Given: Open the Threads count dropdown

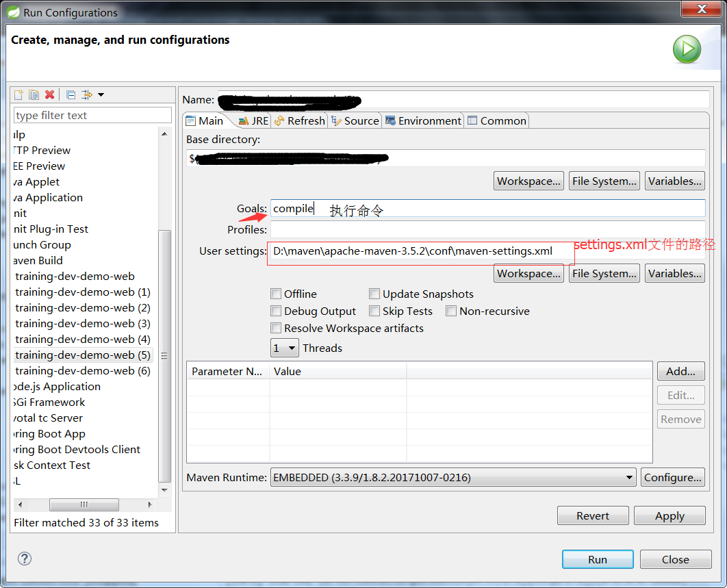Looking at the screenshot, I should (285, 348).
